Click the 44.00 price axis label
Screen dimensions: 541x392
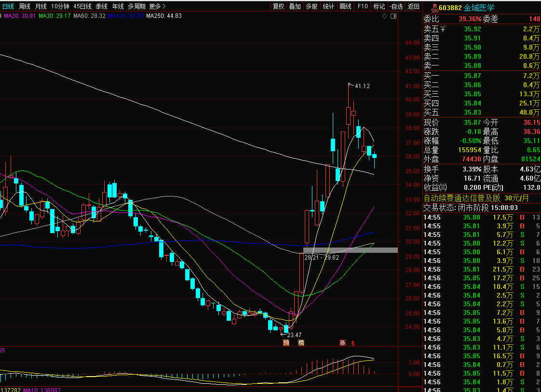[x=412, y=43]
